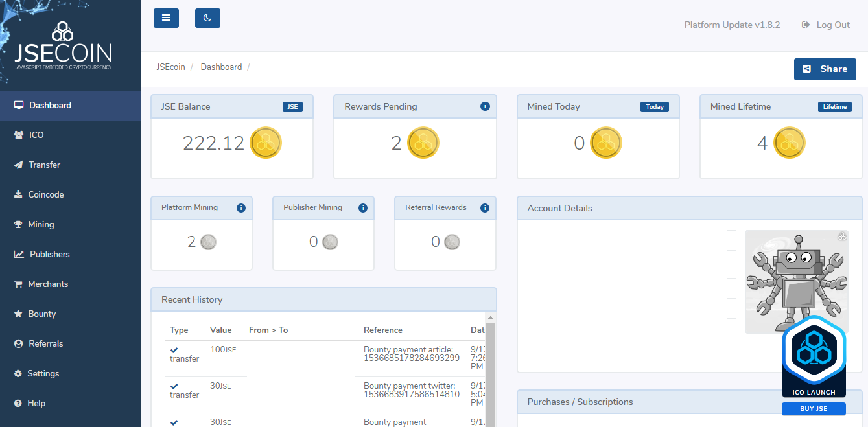Image resolution: width=868 pixels, height=427 pixels.
Task: Click the Referral Rewards info icon
Action: 485,208
